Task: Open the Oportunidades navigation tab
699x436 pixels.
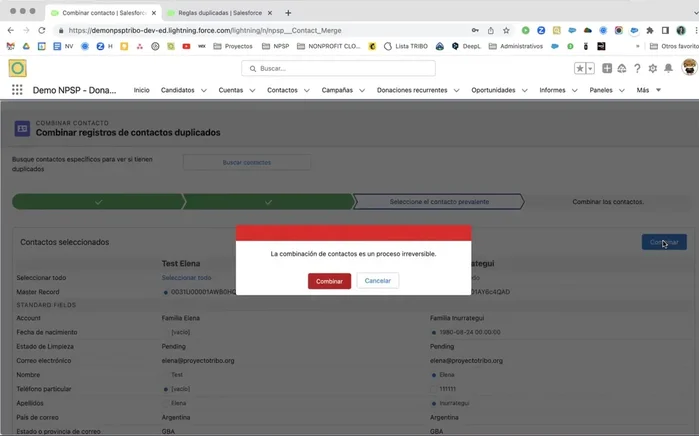Action: [493, 90]
